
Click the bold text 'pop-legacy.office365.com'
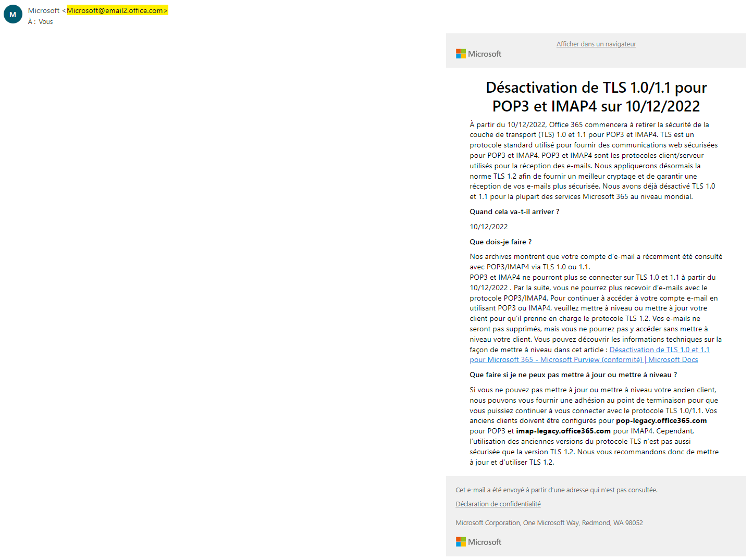[661, 420]
